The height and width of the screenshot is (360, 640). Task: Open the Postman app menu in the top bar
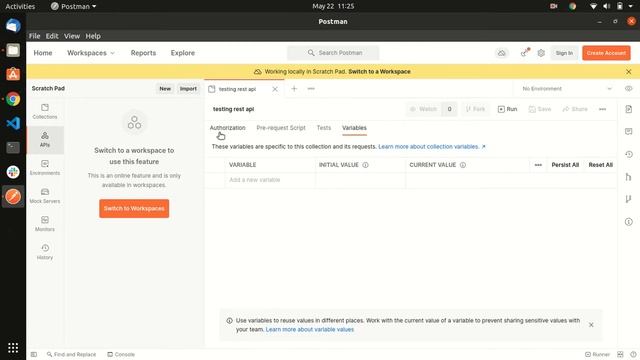[73, 6]
